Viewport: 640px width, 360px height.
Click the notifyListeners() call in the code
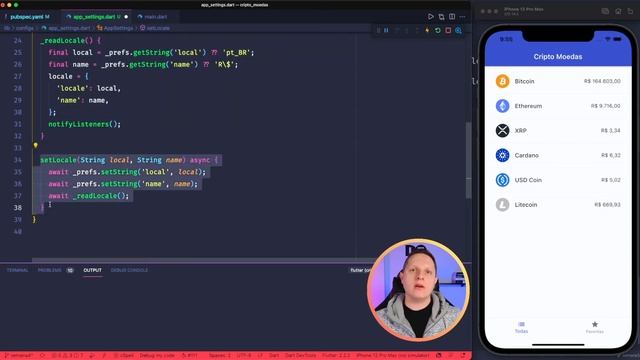coord(84,124)
